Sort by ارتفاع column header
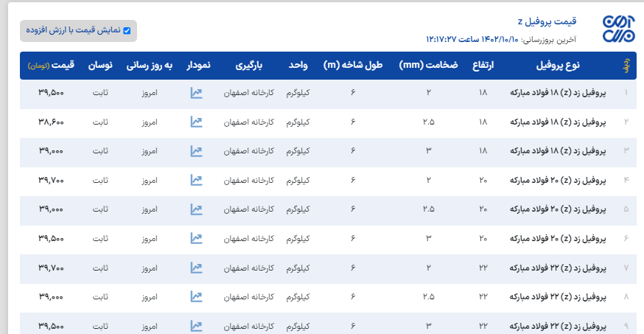The height and width of the screenshot is (334, 644). [x=483, y=66]
